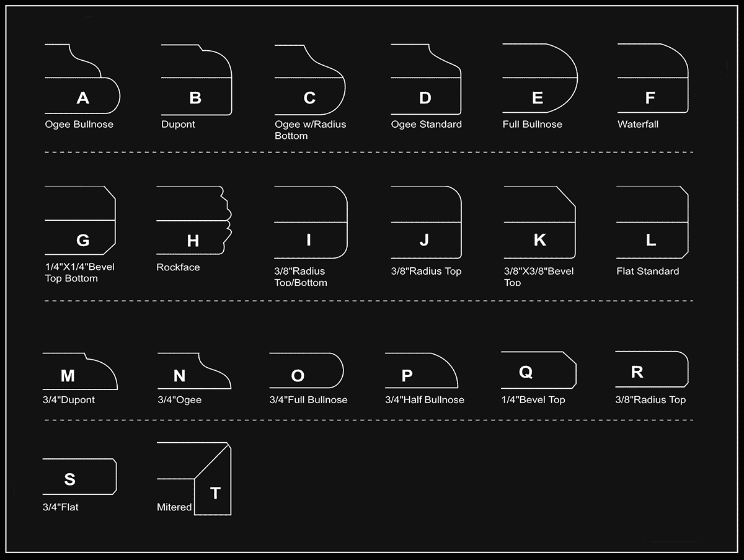The image size is (744, 560).
Task: Click the "Rockface" label
Action: pyautogui.click(x=178, y=267)
